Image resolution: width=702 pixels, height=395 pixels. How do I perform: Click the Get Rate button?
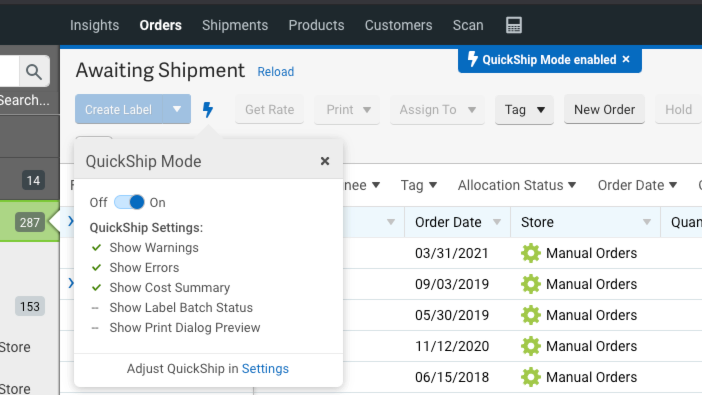click(x=270, y=110)
